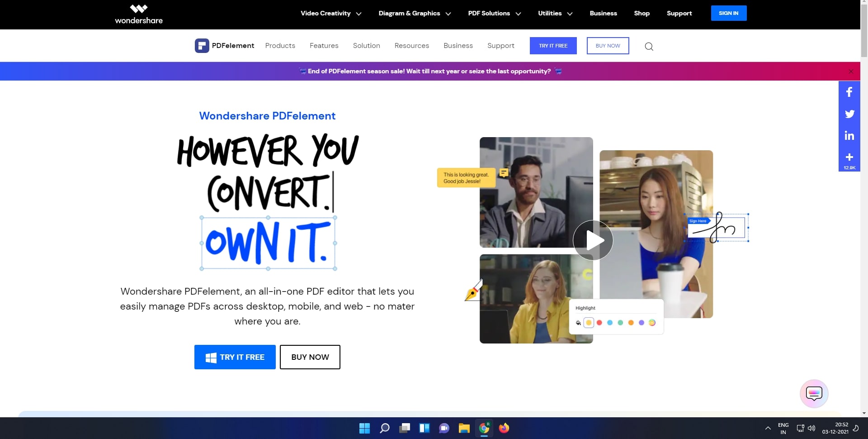Share on Facebook via sidebar icon
This screenshot has height=439, width=868.
pos(849,92)
